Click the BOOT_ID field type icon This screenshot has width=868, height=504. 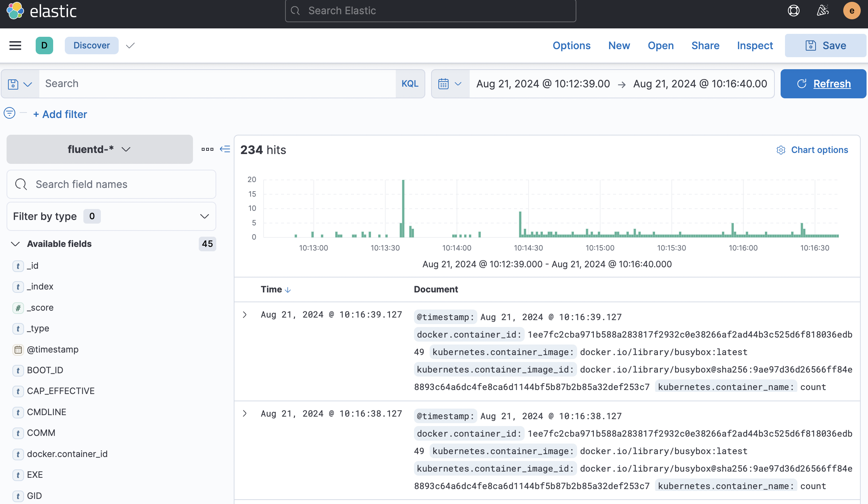(x=18, y=371)
